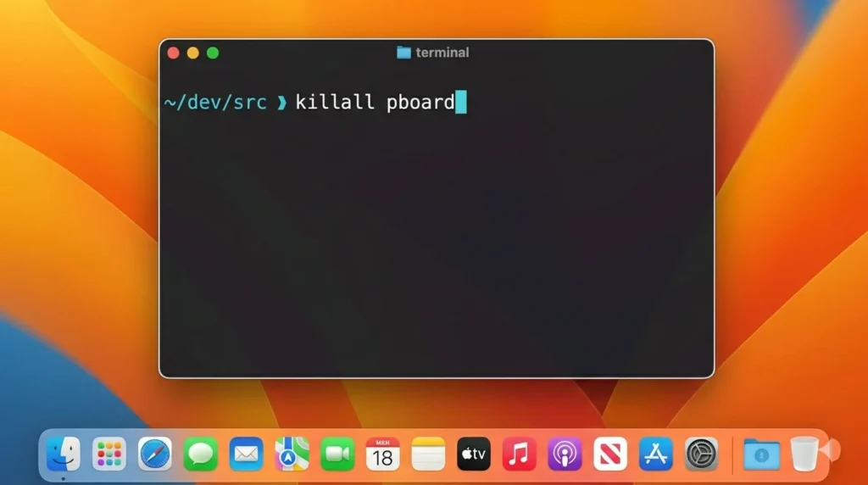This screenshot has height=485, width=868.
Task: Click the 'pboard' argument text
Action: (x=420, y=103)
